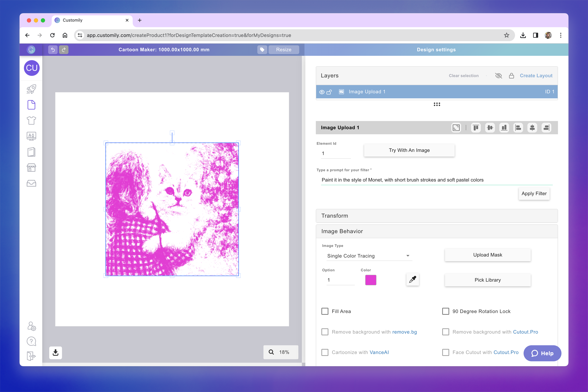Open the rocket launch icon in the sidebar
Screen dimensions: 588x392
[31, 89]
